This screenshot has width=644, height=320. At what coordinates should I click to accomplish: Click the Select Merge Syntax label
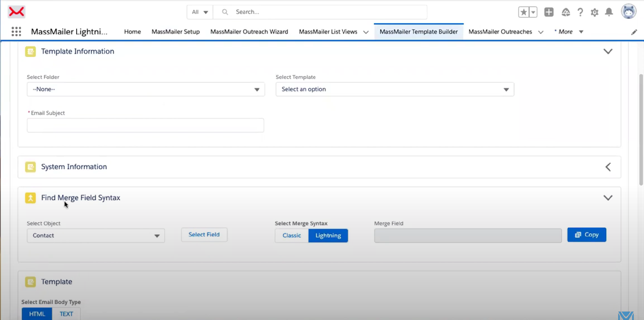tap(301, 223)
